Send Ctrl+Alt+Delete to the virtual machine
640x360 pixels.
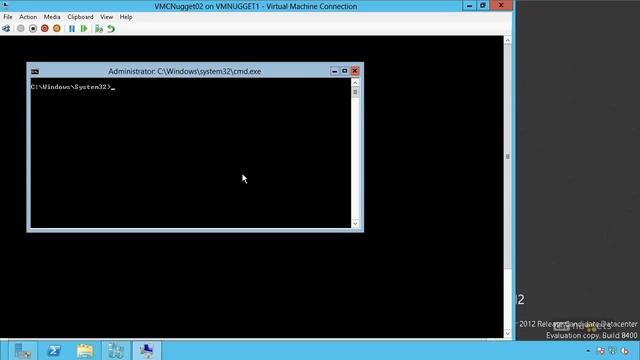click(x=6, y=29)
